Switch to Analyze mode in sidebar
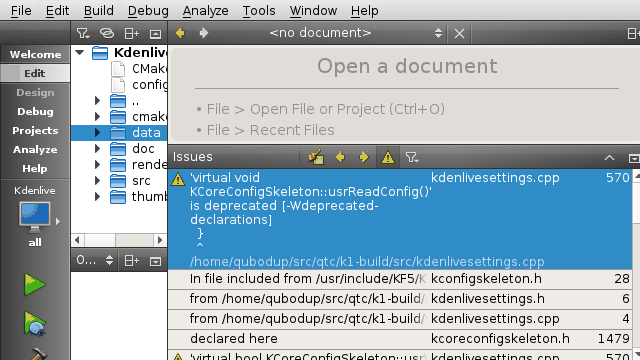Viewport: 640px width, 360px height. click(35, 149)
